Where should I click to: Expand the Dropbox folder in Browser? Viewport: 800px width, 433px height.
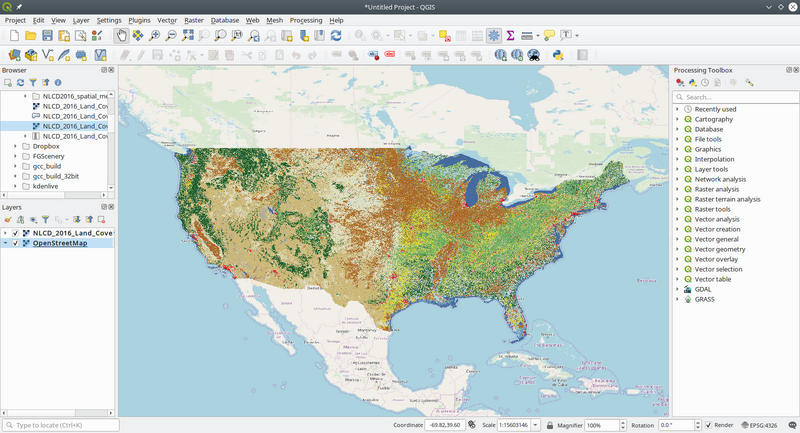15,146
